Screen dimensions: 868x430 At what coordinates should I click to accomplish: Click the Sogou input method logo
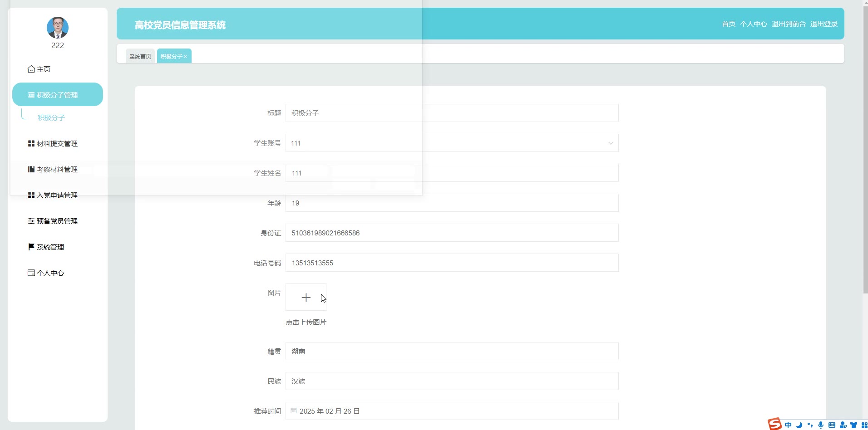pyautogui.click(x=774, y=424)
